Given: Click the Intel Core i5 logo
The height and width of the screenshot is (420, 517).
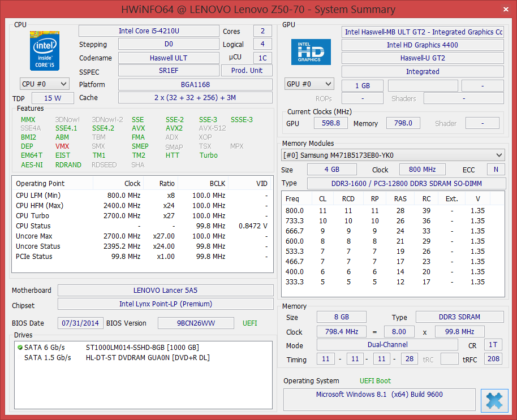Looking at the screenshot, I should pos(45,51).
